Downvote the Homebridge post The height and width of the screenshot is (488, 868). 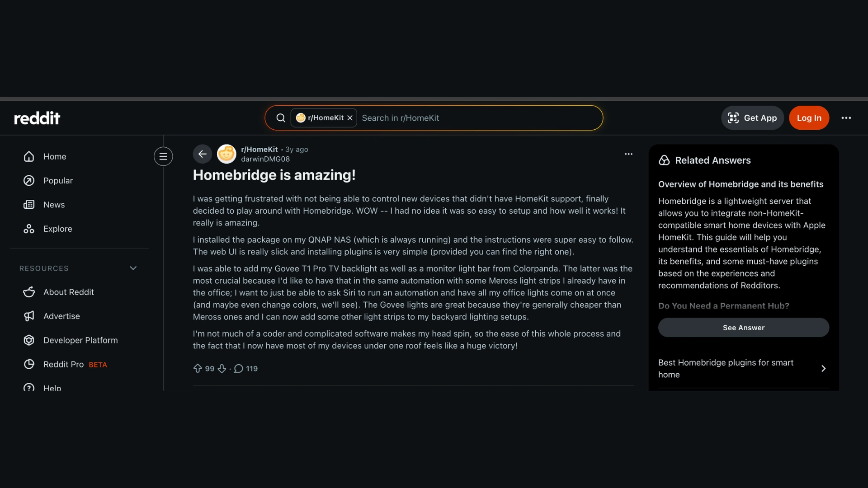(x=222, y=368)
